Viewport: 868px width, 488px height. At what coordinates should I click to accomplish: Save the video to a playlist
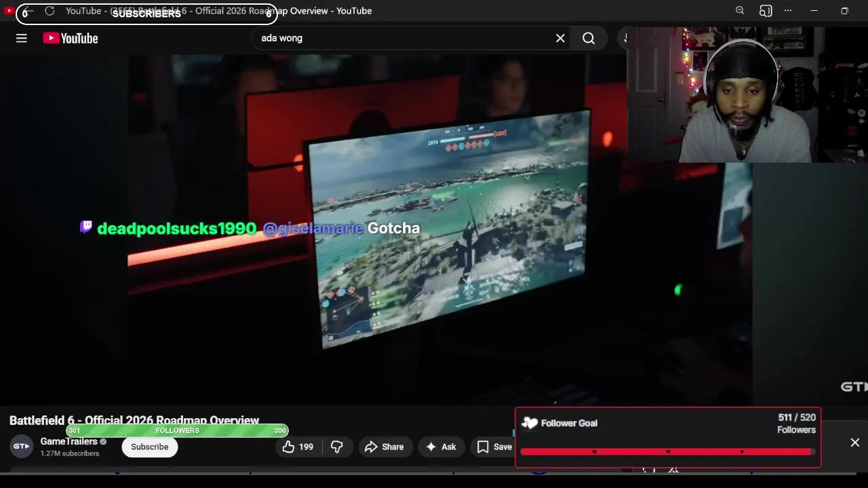(x=494, y=447)
